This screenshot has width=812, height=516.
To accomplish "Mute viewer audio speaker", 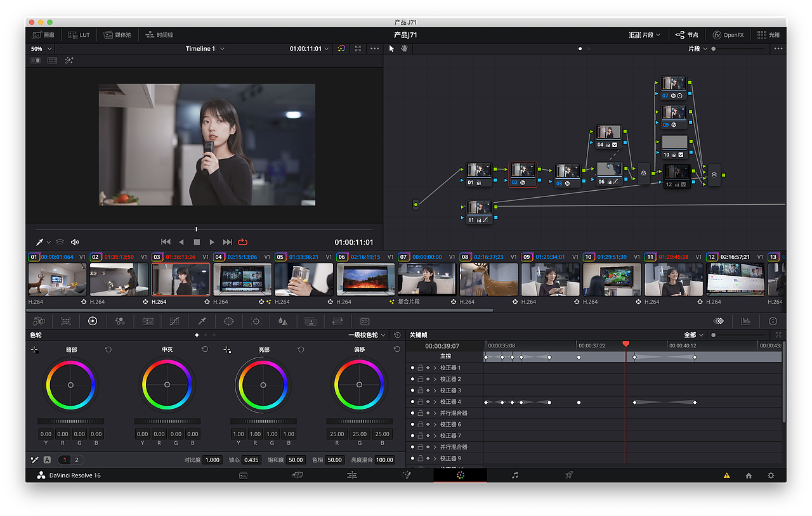I will 75,242.
